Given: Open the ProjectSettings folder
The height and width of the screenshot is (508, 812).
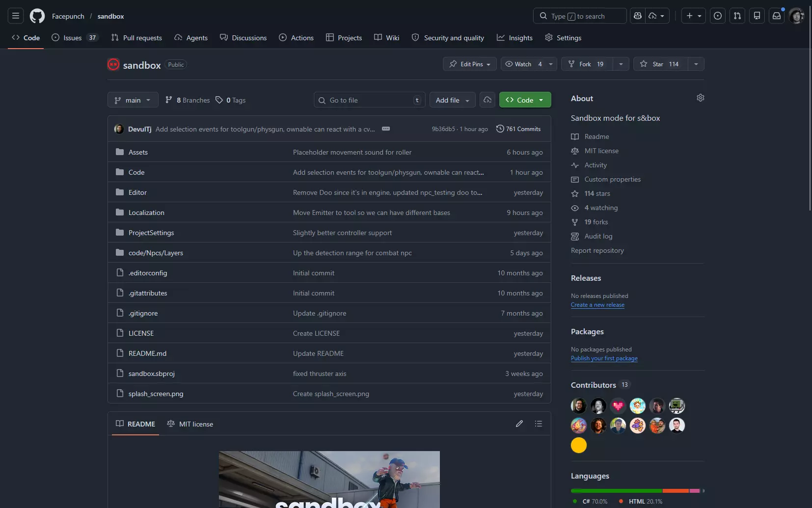Looking at the screenshot, I should [151, 233].
